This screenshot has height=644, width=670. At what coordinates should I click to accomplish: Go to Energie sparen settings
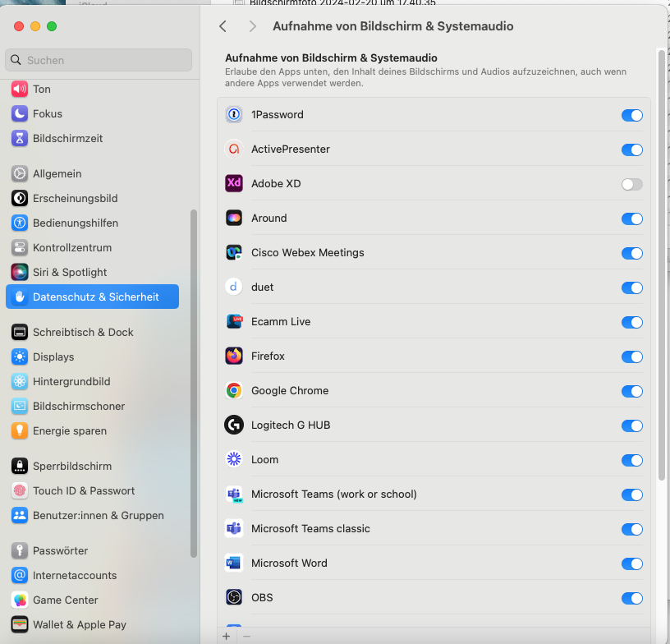coord(92,430)
